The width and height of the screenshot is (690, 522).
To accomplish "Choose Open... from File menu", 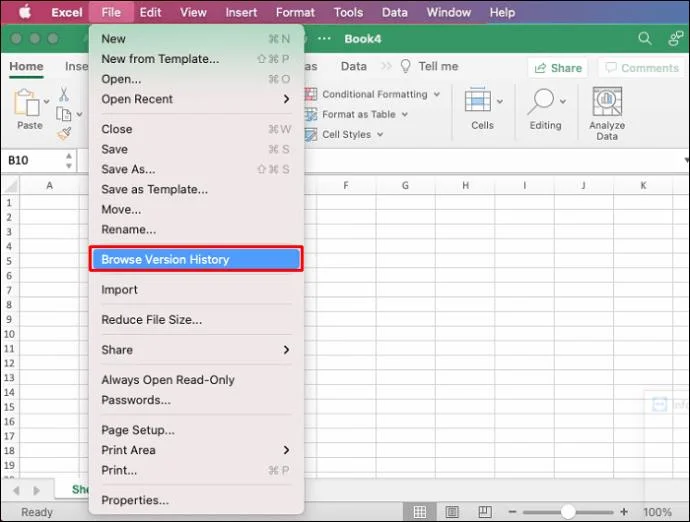I will [x=196, y=79].
